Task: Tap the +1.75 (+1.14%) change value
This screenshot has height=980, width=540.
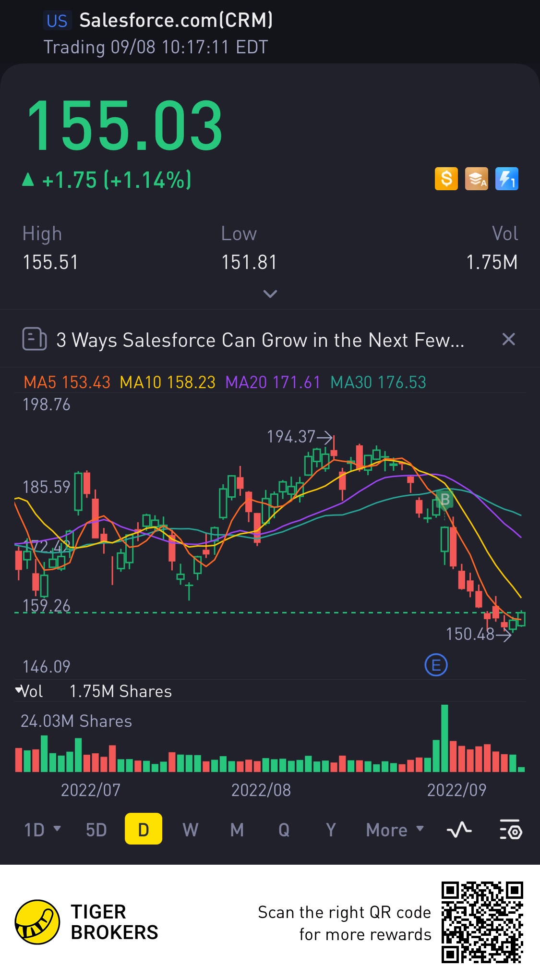Action: (117, 180)
